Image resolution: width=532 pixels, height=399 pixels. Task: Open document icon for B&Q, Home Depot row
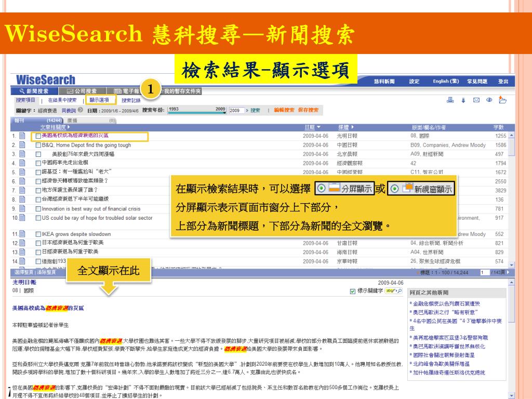22,145
